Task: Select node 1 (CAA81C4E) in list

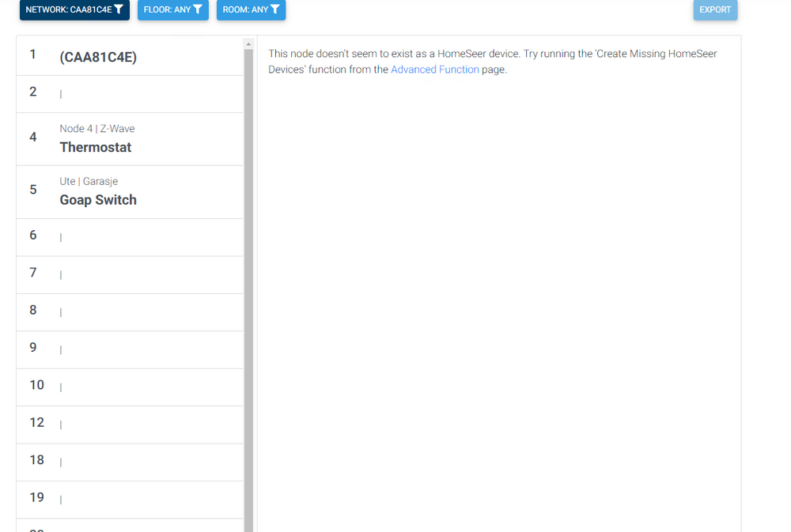Action: (x=130, y=56)
